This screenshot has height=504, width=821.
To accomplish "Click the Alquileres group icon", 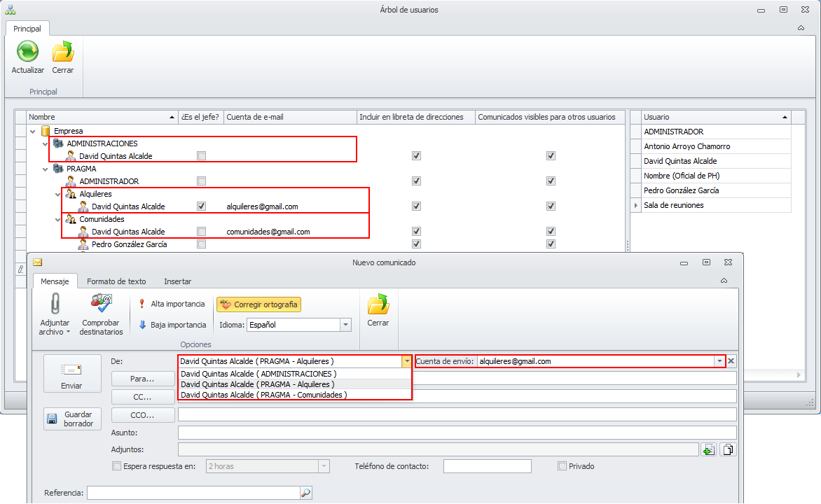I will 71,194.
